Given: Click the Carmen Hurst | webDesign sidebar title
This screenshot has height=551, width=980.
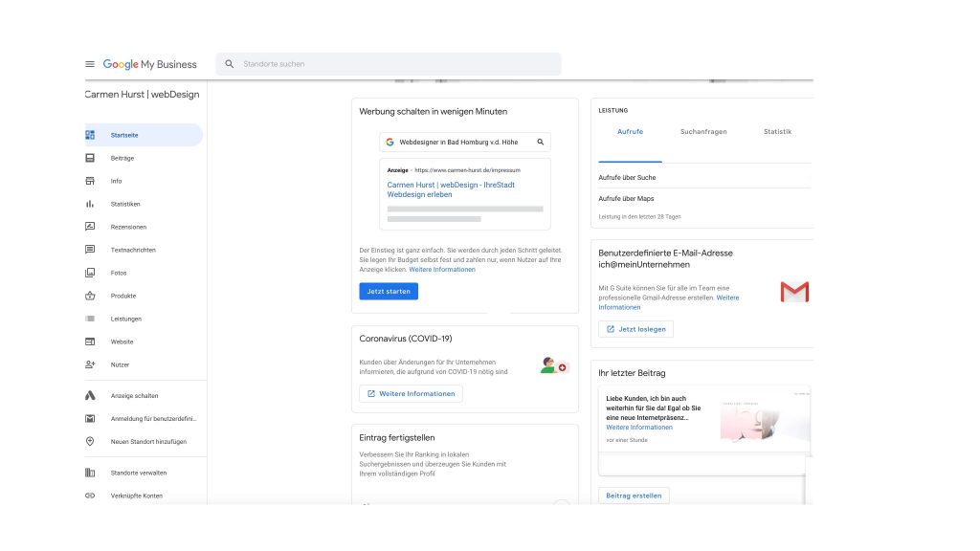Looking at the screenshot, I should pyautogui.click(x=143, y=95).
